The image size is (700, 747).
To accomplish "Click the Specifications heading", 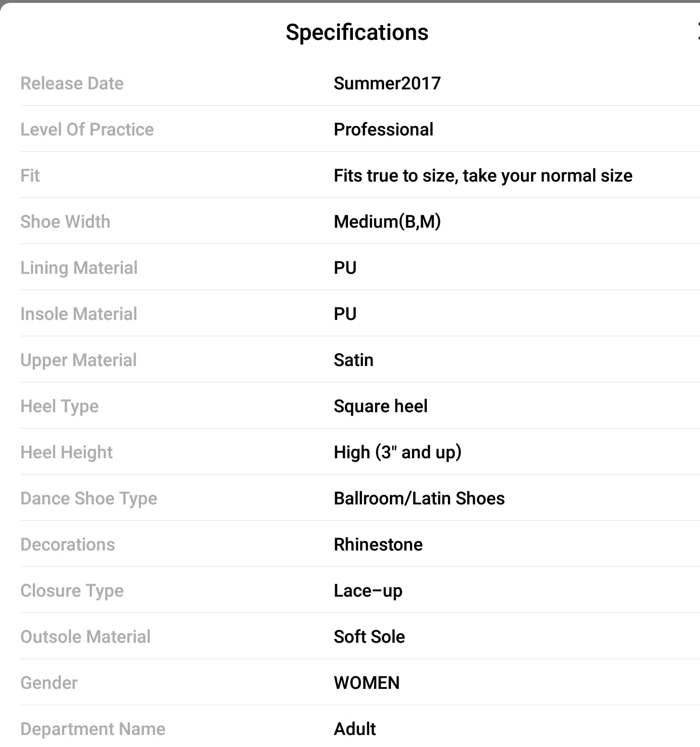I will (357, 32).
